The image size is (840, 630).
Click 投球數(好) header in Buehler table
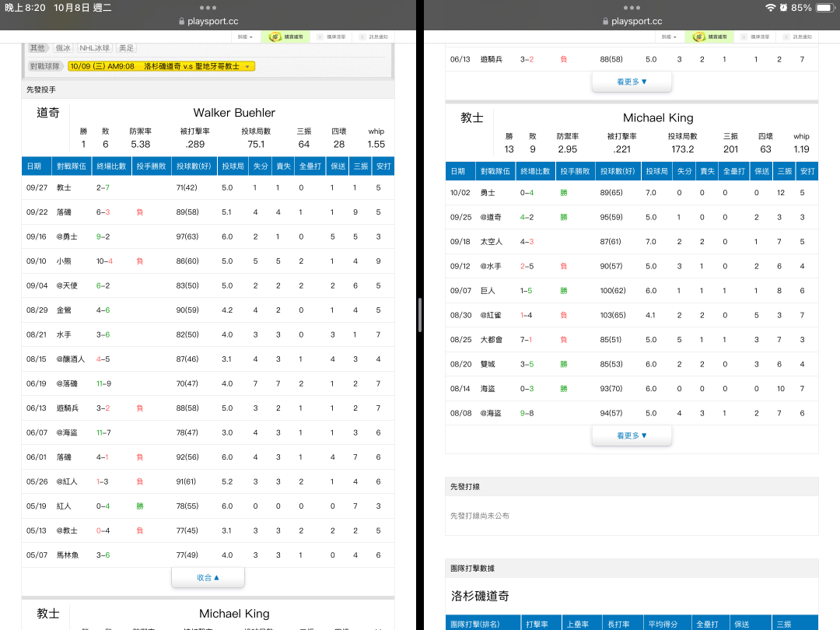194,166
